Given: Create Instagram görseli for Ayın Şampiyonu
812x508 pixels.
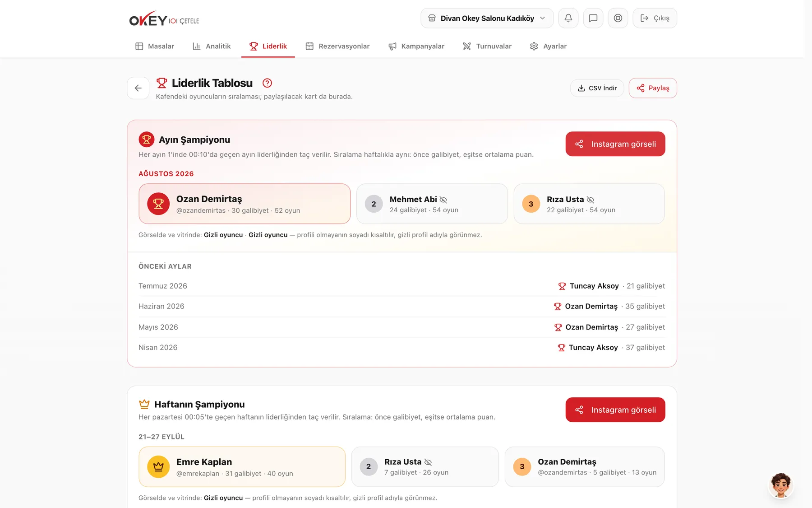Looking at the screenshot, I should tap(615, 144).
